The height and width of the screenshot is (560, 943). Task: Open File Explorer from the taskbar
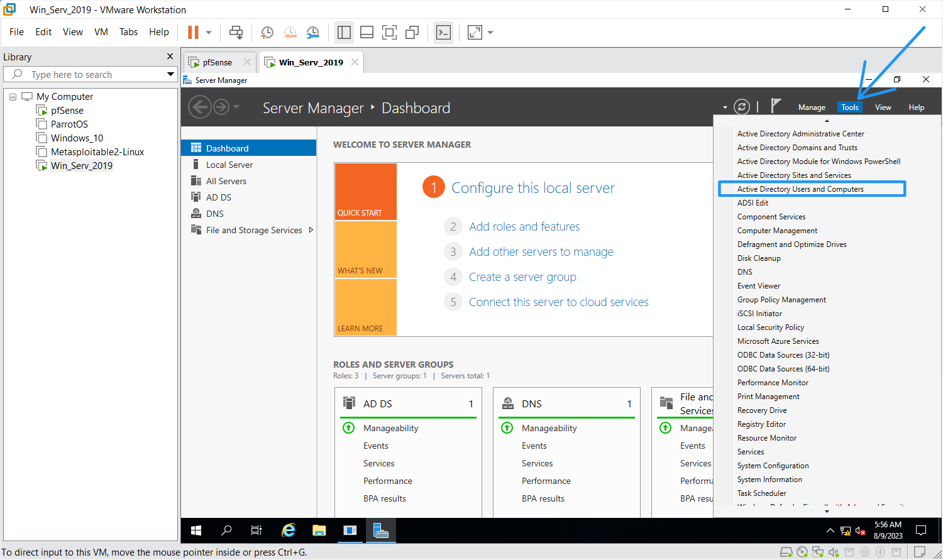(x=319, y=530)
